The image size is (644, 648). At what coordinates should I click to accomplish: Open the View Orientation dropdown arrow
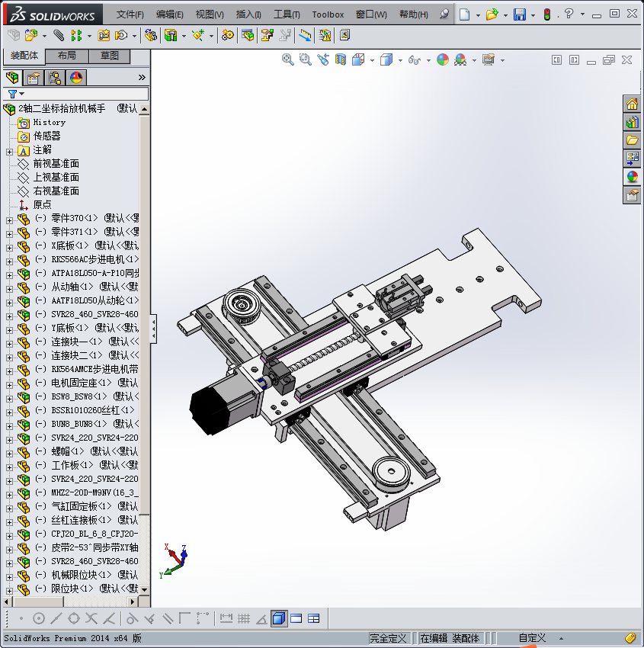pyautogui.click(x=372, y=61)
